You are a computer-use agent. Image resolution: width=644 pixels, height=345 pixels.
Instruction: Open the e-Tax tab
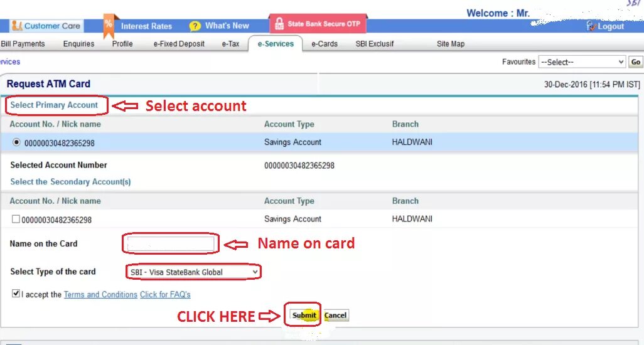click(x=230, y=44)
